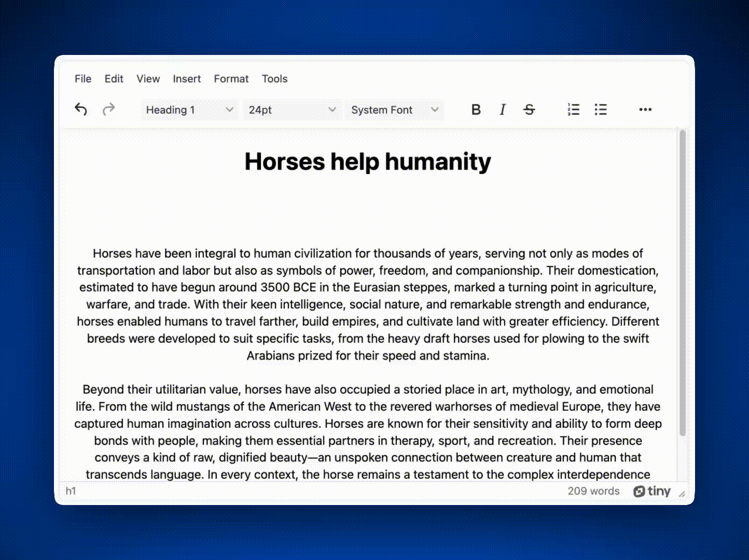
Task: Toggle italic formatting
Action: tap(502, 109)
